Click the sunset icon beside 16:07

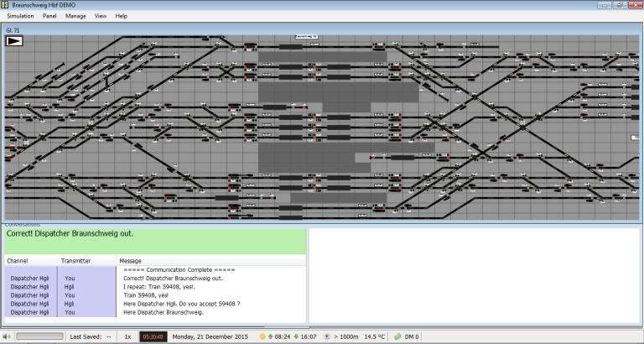click(297, 336)
